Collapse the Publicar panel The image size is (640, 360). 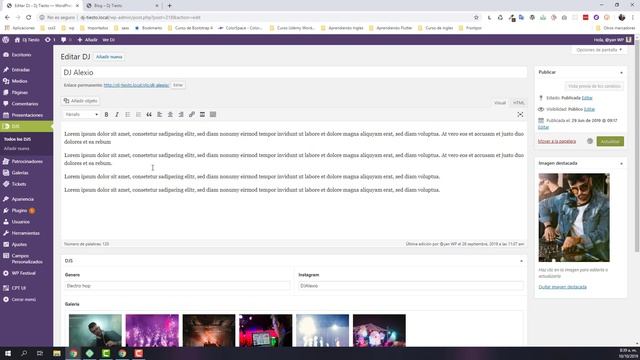[x=621, y=73]
